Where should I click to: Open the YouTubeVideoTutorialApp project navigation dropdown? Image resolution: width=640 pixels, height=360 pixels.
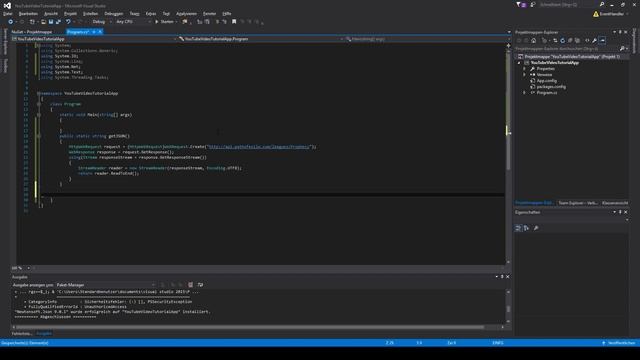tap(94, 39)
